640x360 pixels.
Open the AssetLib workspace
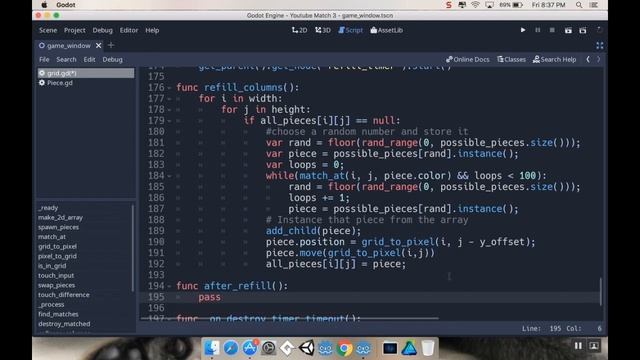point(387,30)
